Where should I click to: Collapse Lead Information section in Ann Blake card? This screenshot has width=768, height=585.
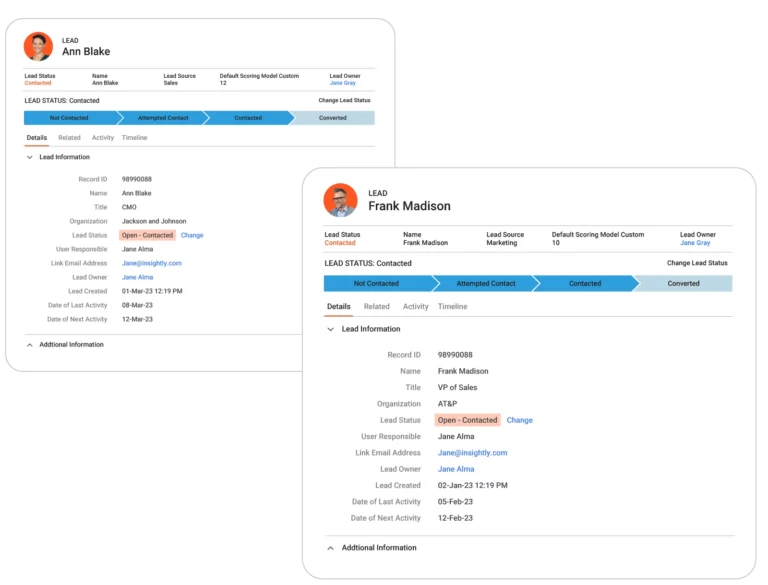pos(30,157)
